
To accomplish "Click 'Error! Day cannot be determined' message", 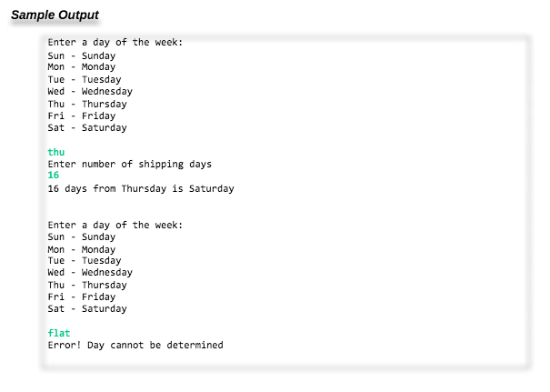I will tap(135, 346).
